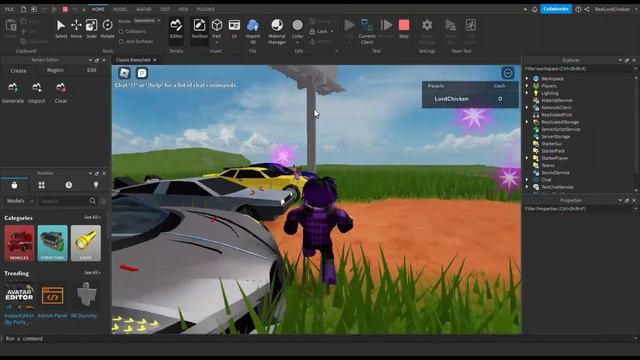The image size is (640, 360).
Task: Insert a Part from the ribbon
Action: pyautogui.click(x=217, y=29)
